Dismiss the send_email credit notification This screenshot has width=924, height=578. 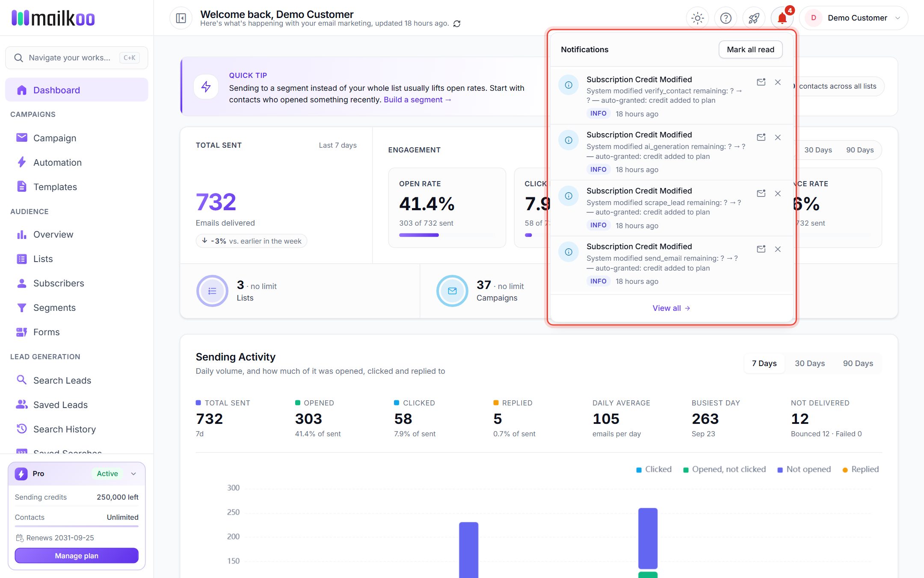pos(778,249)
